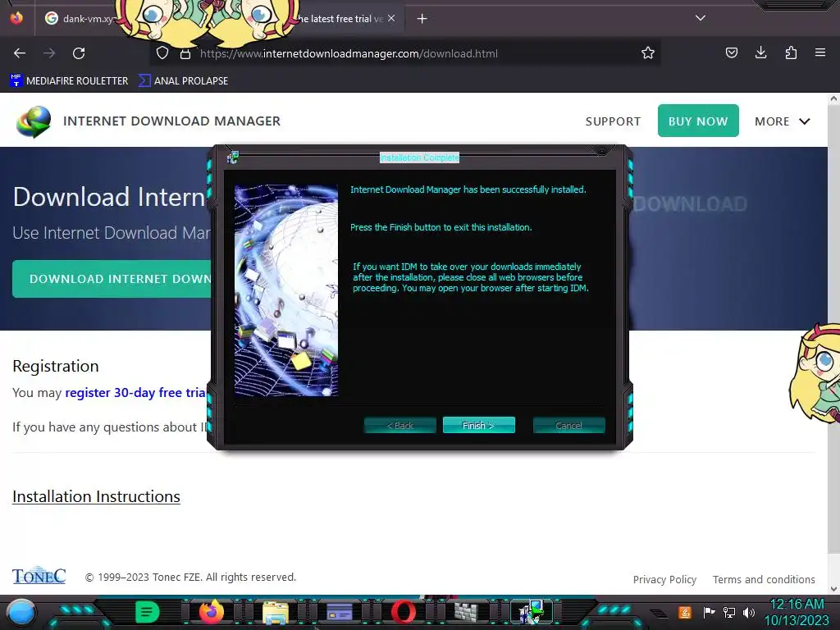Image resolution: width=840 pixels, height=630 pixels.
Task: Click the Installation Instructions heading link
Action: 97,496
